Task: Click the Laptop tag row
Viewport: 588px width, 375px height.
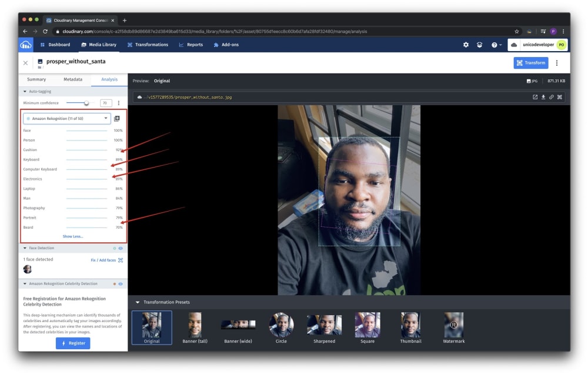Action: click(73, 189)
